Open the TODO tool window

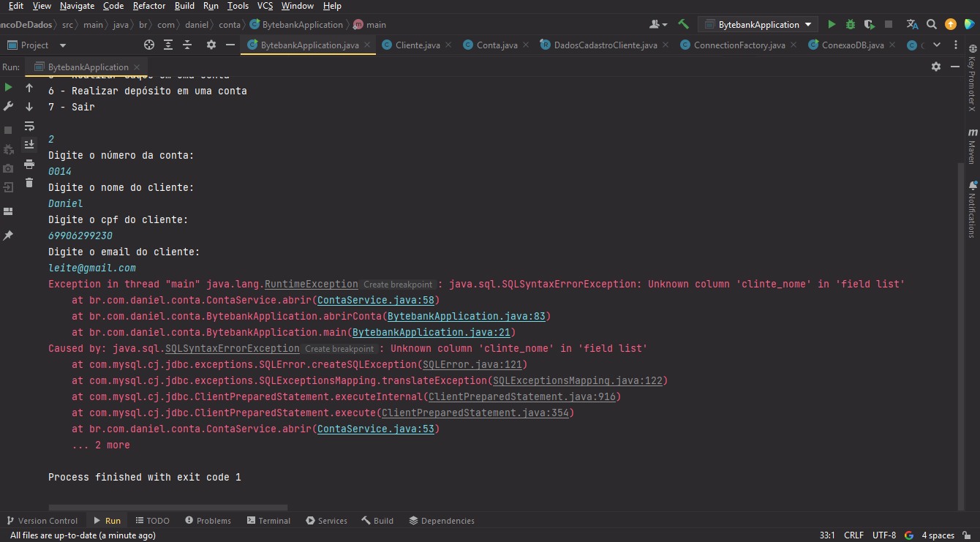tap(152, 521)
